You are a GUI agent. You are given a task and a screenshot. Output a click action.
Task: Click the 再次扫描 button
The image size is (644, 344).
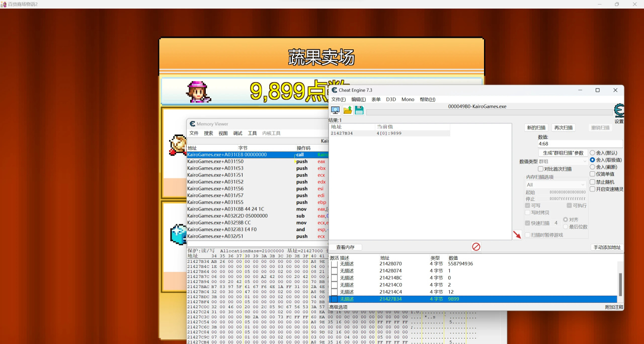tap(563, 127)
